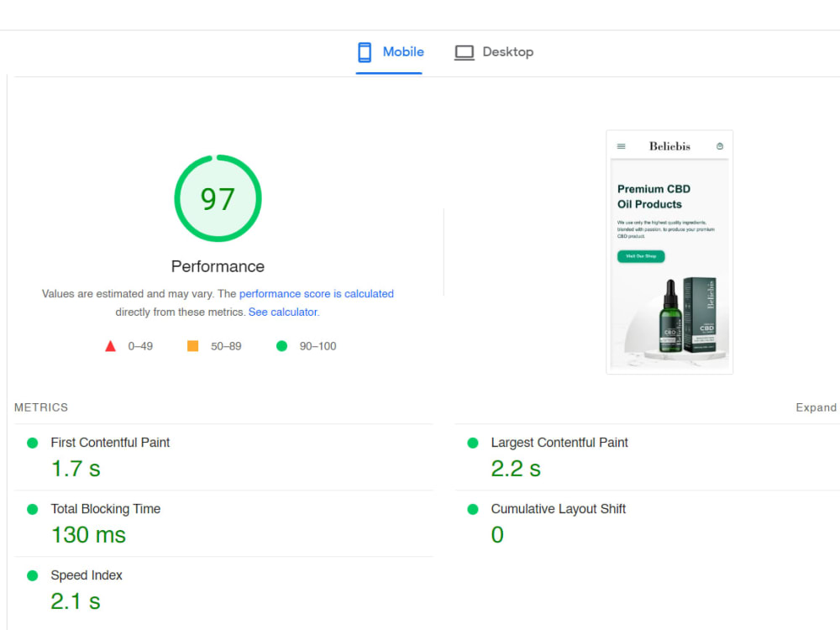Click the 1.7 s value
This screenshot has height=630, width=840.
tap(76, 469)
